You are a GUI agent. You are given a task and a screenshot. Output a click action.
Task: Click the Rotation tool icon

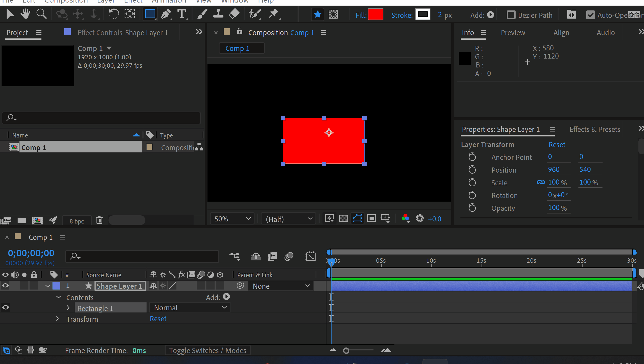[114, 14]
